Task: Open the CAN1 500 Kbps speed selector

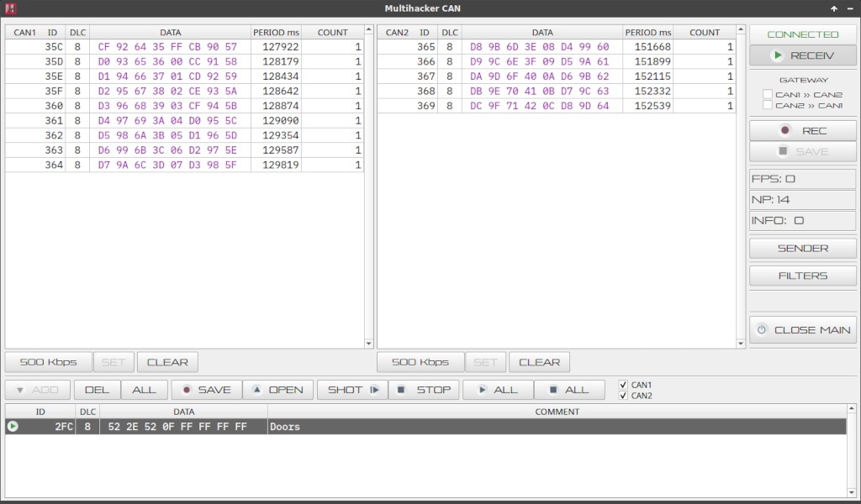Action: point(48,362)
